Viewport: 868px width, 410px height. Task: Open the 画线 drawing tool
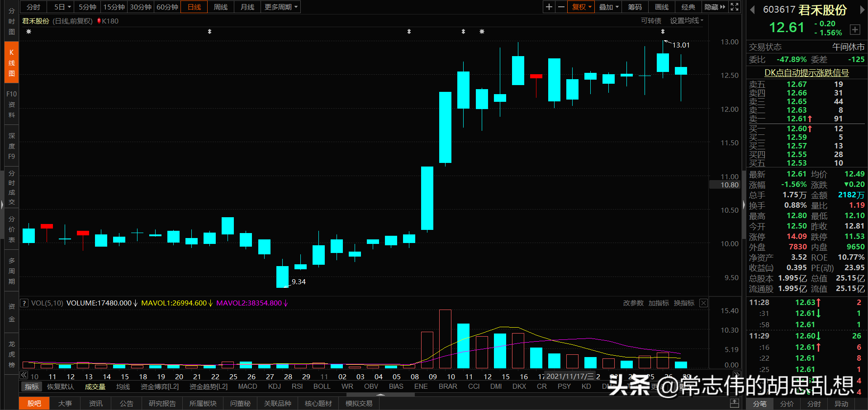pyautogui.click(x=661, y=7)
